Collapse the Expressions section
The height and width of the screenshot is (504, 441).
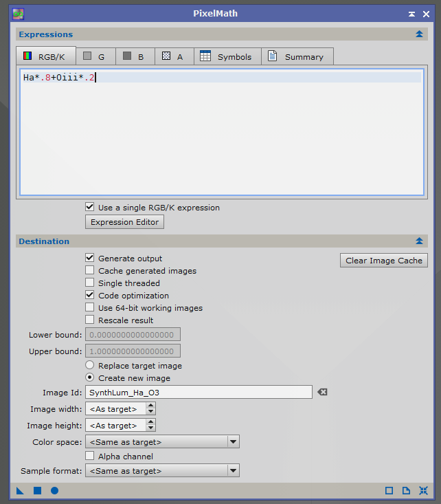(419, 34)
